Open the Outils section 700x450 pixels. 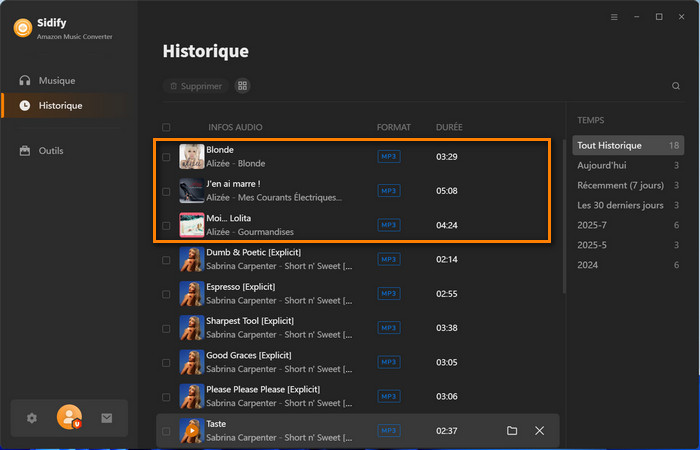(51, 151)
